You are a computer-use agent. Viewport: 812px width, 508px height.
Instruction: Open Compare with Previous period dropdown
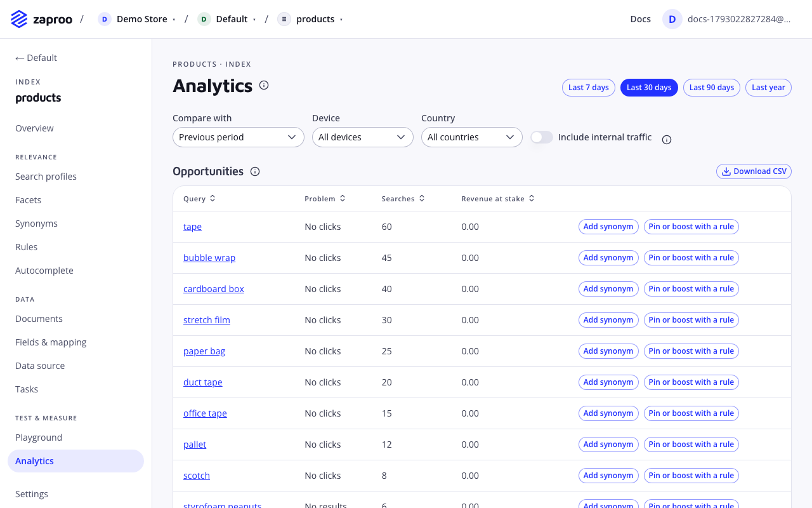tap(239, 137)
